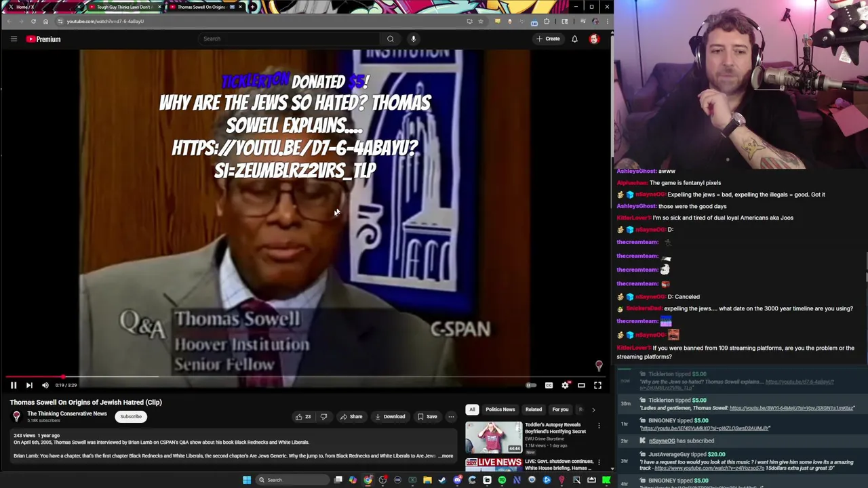The width and height of the screenshot is (868, 488).
Task: Select the Politics News filter chip
Action: tap(500, 409)
